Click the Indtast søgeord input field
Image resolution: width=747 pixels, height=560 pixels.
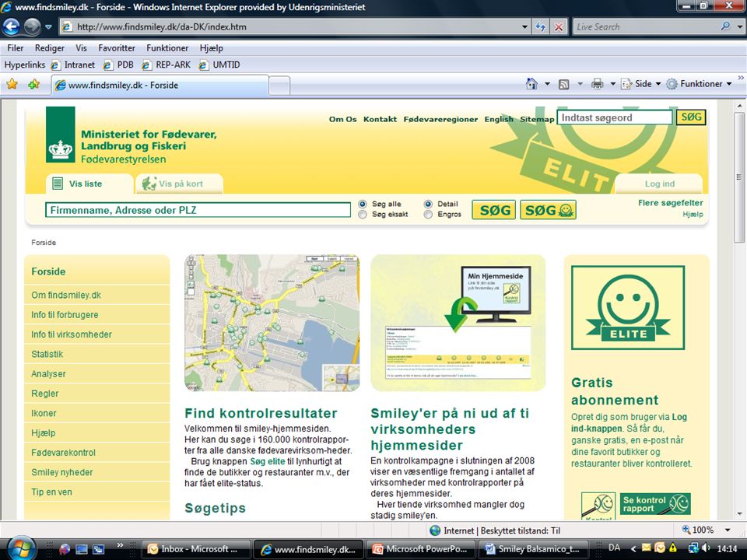[x=615, y=117]
